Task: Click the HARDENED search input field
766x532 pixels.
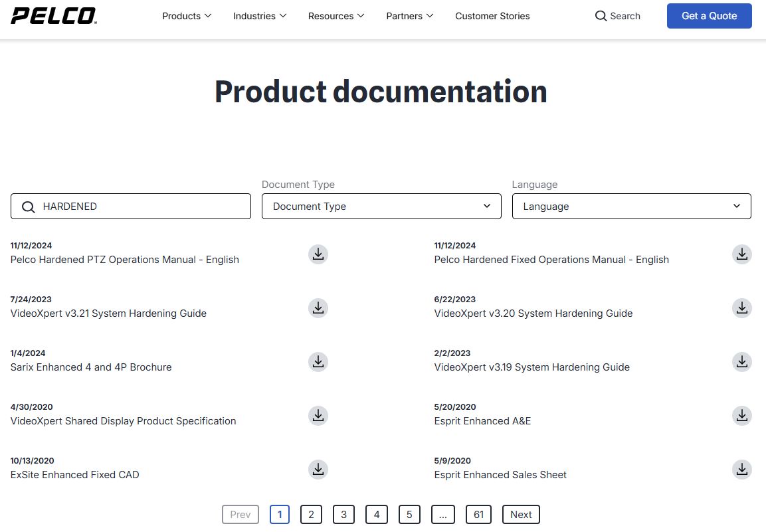Action: pyautogui.click(x=130, y=206)
